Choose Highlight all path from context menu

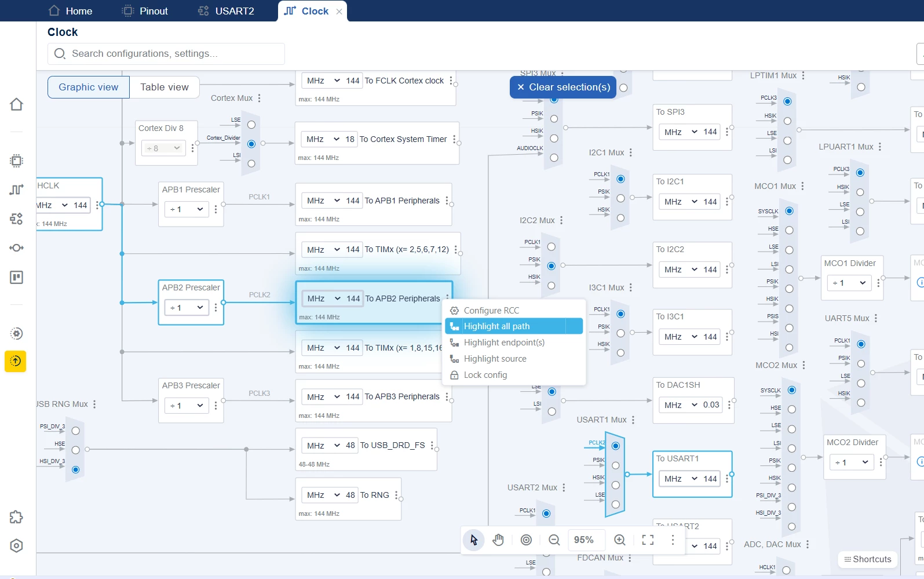(514, 326)
